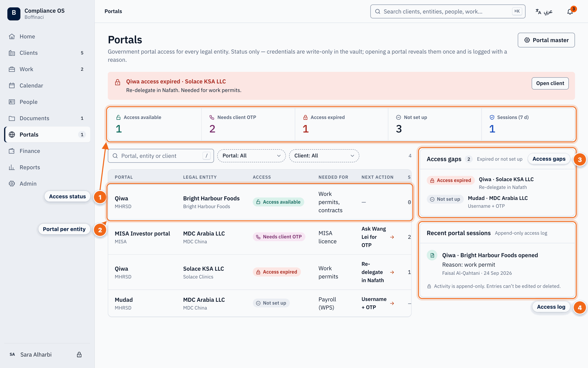This screenshot has width=588, height=368.
Task: Click the People icon in the sidebar
Action: pyautogui.click(x=12, y=102)
